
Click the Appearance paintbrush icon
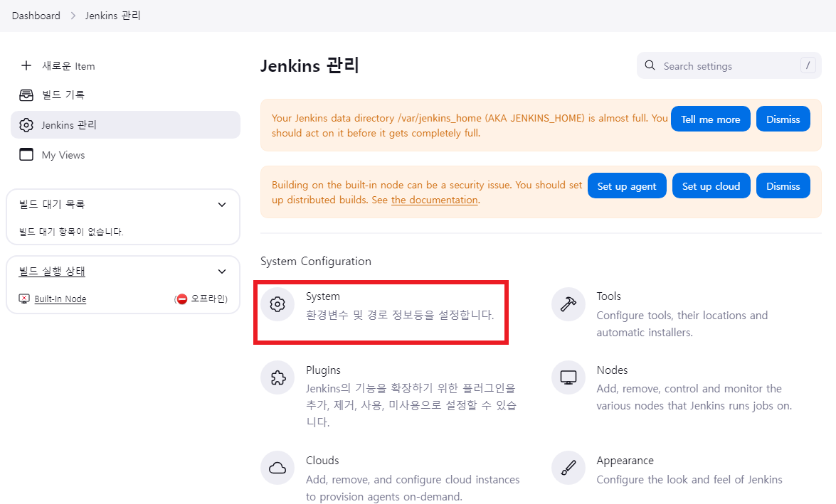click(x=568, y=468)
